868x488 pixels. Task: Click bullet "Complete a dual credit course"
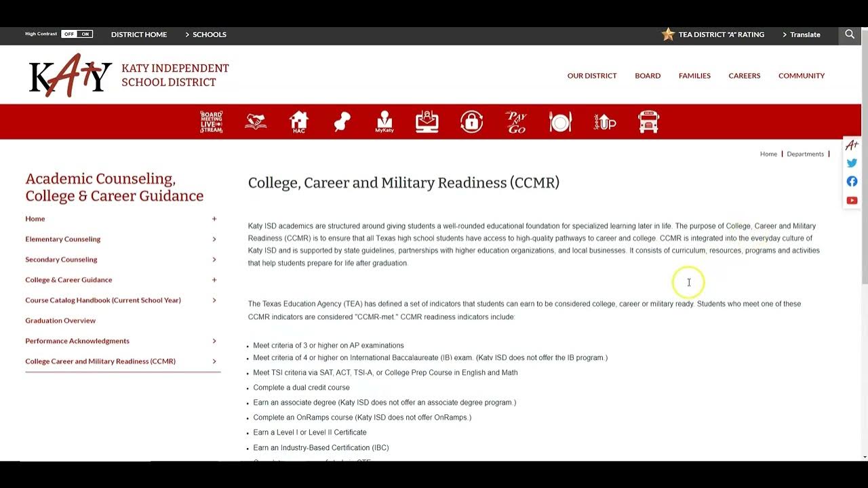tap(301, 388)
